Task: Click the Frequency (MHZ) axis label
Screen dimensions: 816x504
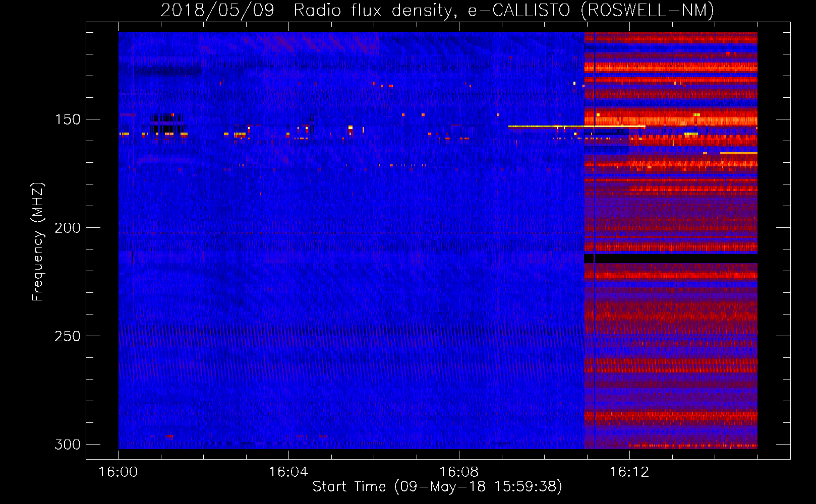Action: [x=37, y=242]
